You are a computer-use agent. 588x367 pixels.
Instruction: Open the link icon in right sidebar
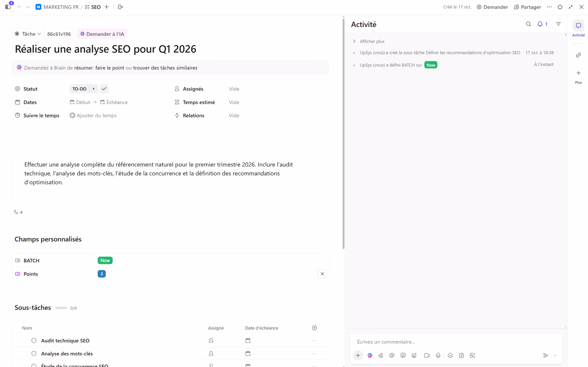[578, 55]
